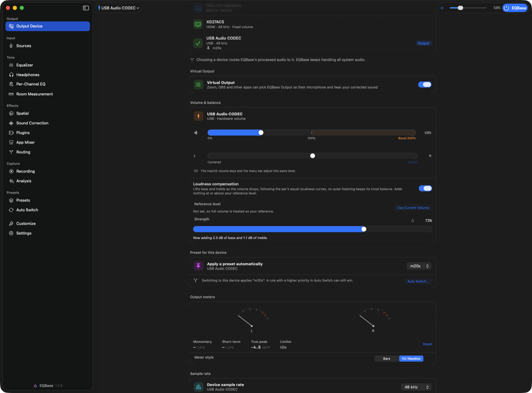
Task: Click the 'Not set, so full volume' reference text
Action: point(234,211)
